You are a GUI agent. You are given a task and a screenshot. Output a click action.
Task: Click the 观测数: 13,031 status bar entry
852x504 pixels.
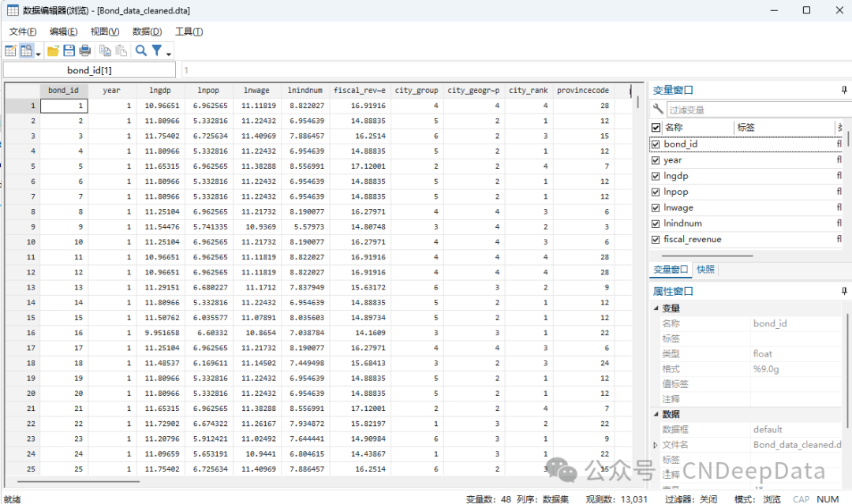point(616,499)
